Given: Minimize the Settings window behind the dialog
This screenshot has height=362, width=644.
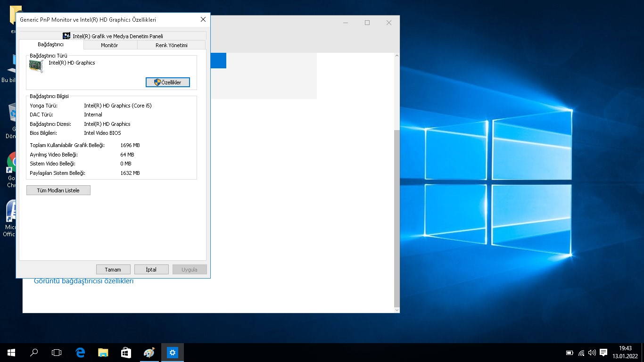Looking at the screenshot, I should coord(346,23).
